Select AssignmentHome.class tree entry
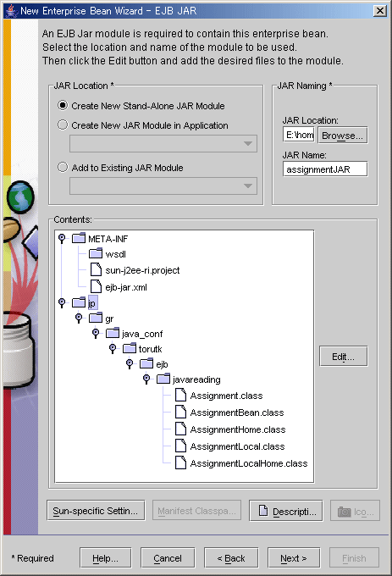This screenshot has width=392, height=576. 237,429
